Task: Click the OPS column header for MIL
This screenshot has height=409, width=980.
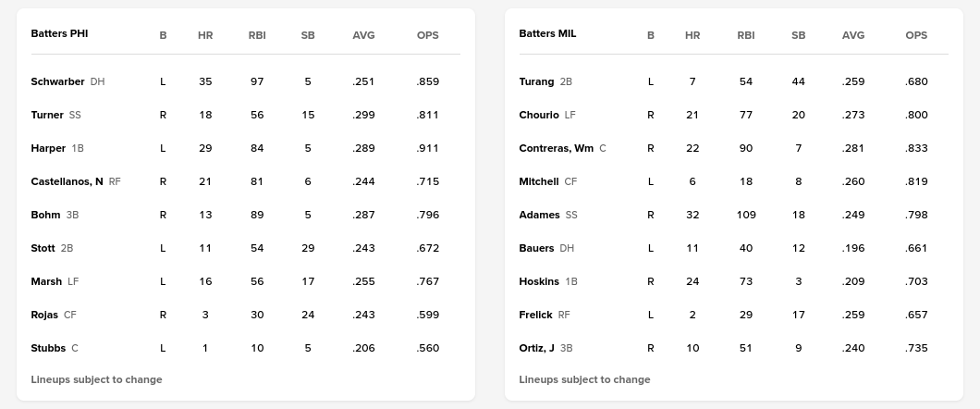Action: (x=916, y=35)
